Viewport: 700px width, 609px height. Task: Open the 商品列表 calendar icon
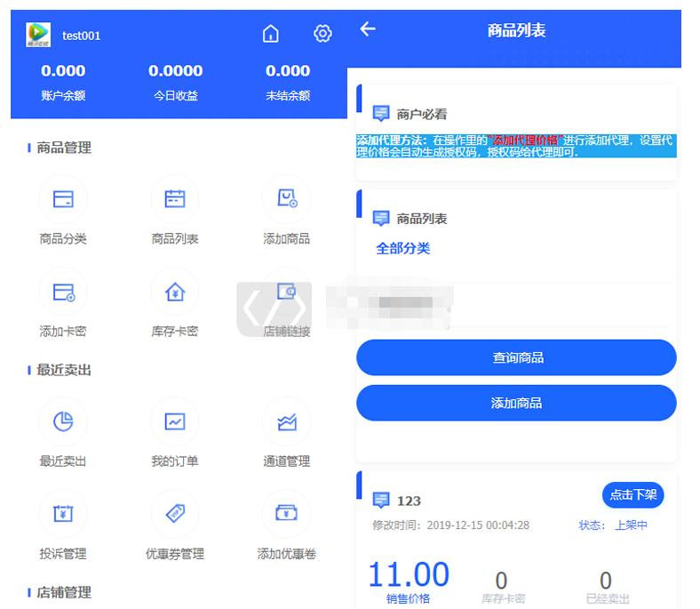click(x=175, y=199)
